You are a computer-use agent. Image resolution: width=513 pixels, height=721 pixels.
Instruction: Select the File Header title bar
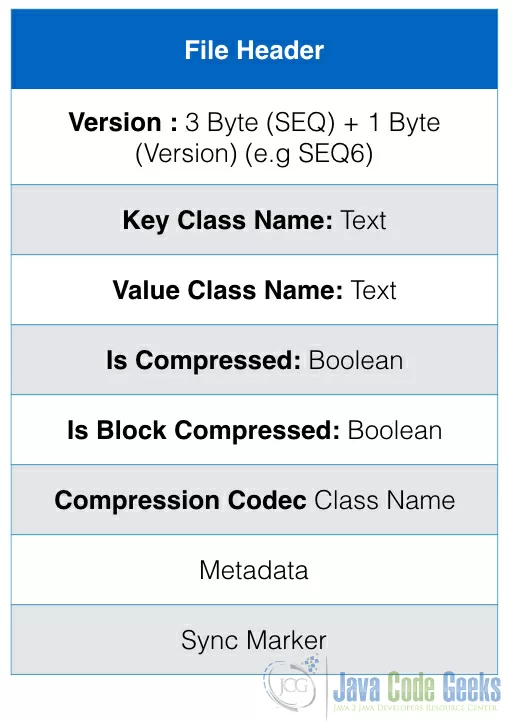pyautogui.click(x=254, y=49)
